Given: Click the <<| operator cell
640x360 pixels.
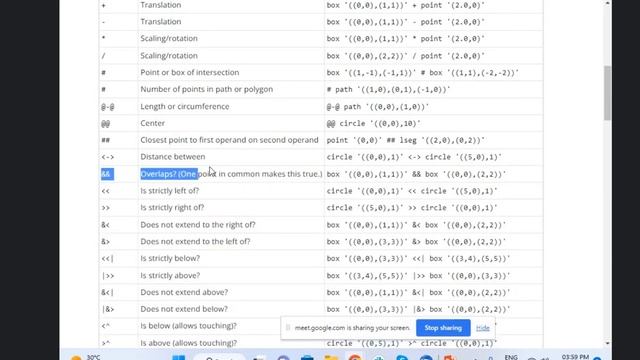Looking at the screenshot, I should coord(108,259).
